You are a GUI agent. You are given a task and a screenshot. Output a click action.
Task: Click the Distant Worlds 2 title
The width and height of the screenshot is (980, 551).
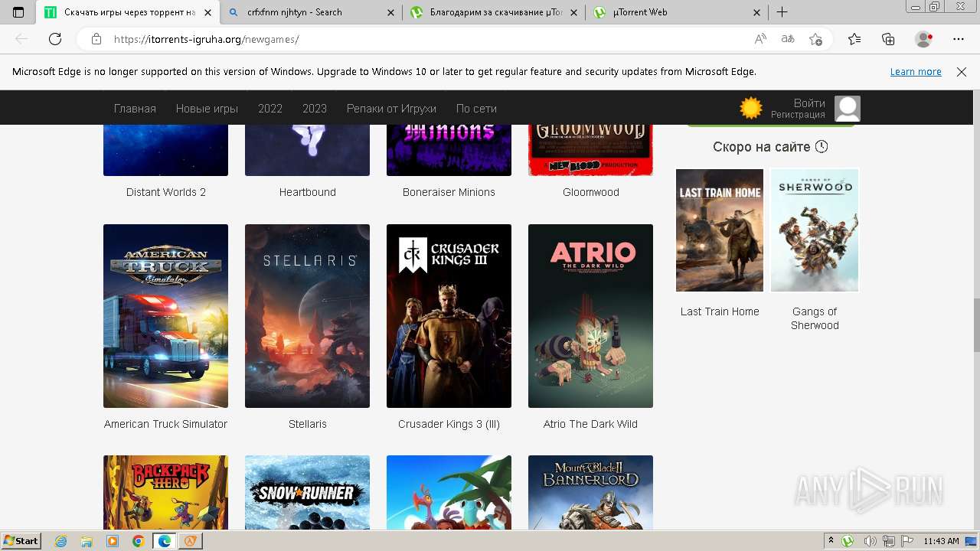point(166,192)
